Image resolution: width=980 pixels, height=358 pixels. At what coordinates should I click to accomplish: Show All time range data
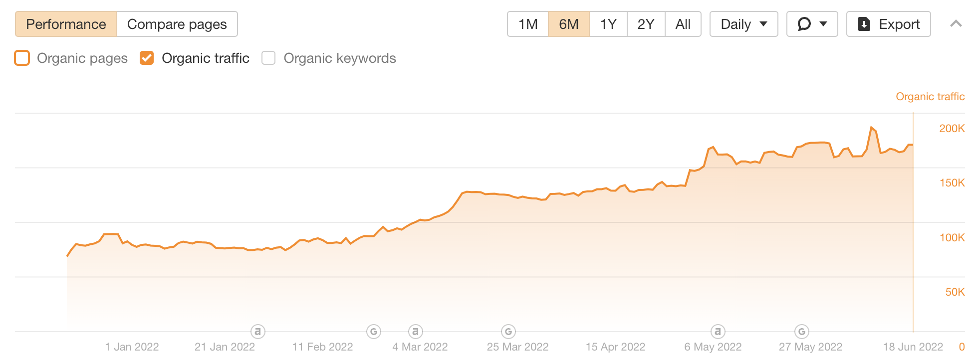(x=683, y=24)
